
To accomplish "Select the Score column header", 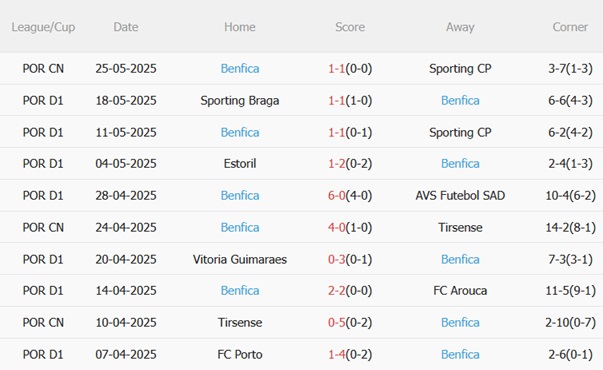I will click(350, 27).
